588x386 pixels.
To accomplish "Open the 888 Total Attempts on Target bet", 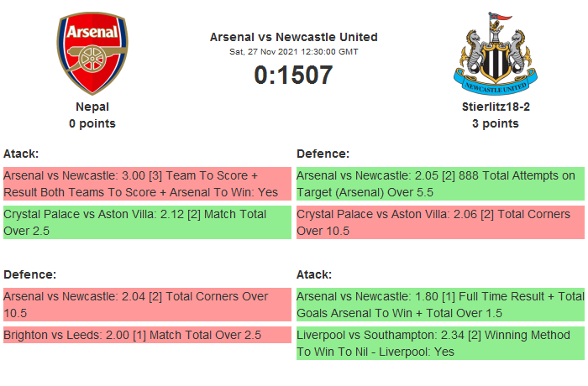I will [x=440, y=184].
